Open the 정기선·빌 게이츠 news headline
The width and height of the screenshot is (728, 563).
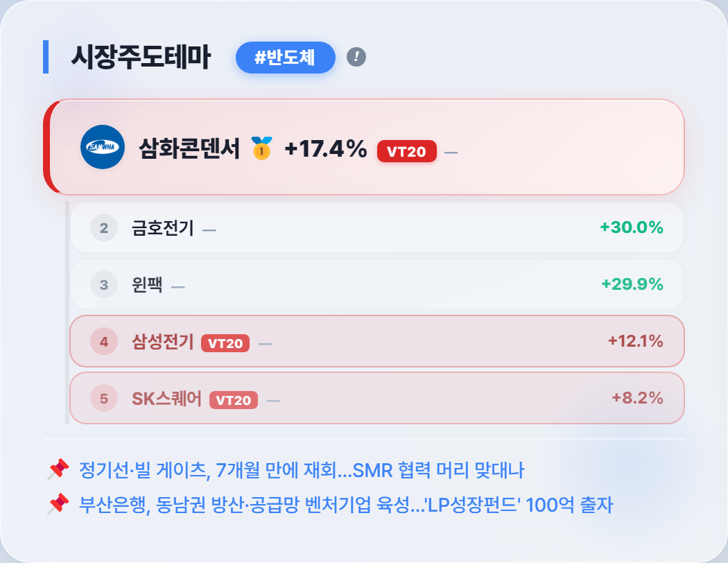coord(302,470)
